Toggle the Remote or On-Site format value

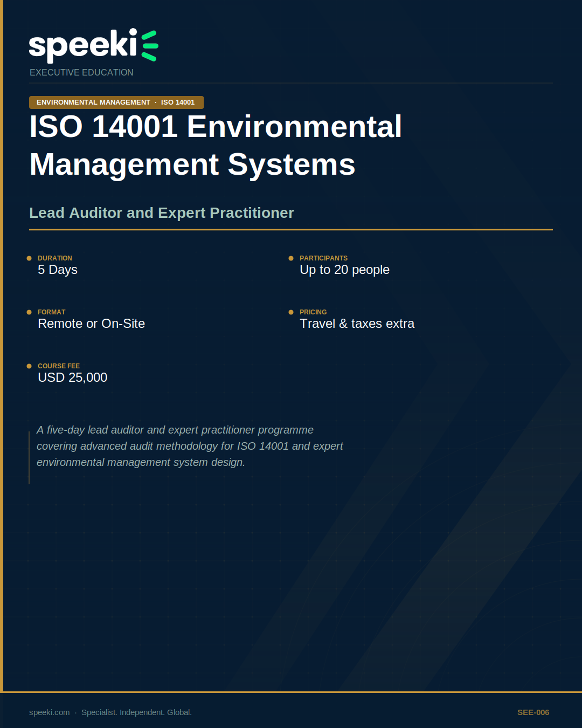91,324
